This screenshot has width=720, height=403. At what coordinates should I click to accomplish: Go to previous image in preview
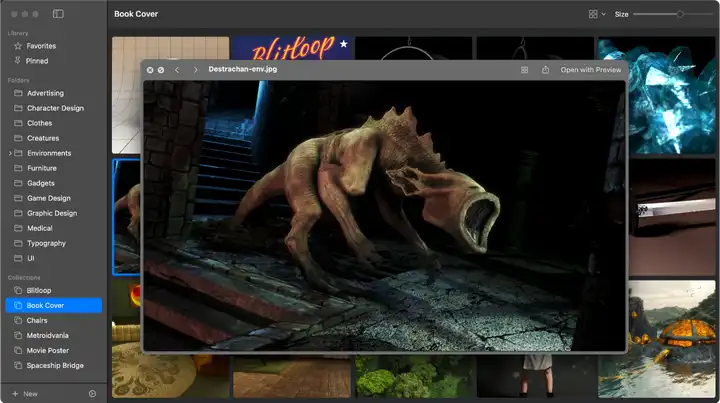coord(177,70)
